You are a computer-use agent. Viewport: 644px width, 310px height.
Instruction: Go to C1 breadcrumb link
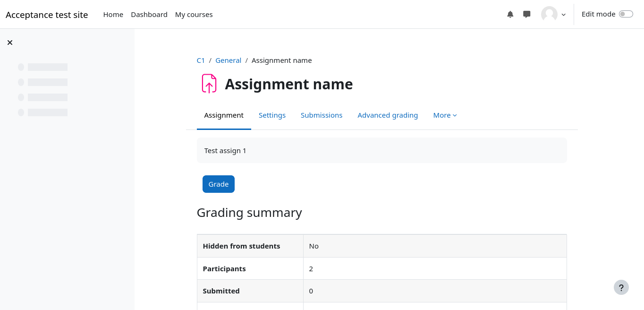[201, 60]
